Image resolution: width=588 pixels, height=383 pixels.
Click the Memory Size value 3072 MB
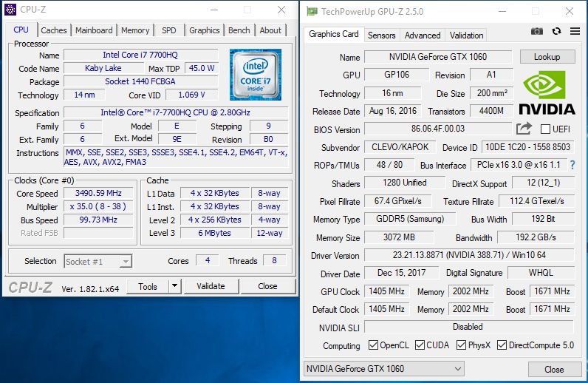pyautogui.click(x=399, y=237)
